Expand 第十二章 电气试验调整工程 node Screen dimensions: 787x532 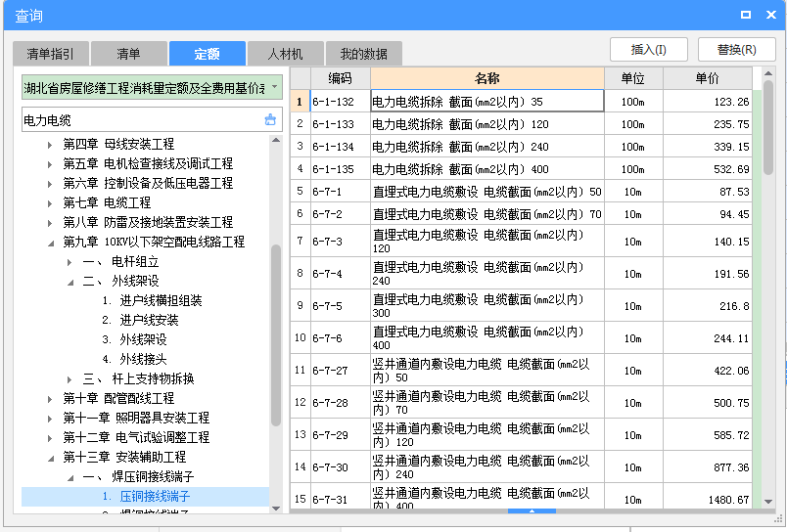coord(50,438)
